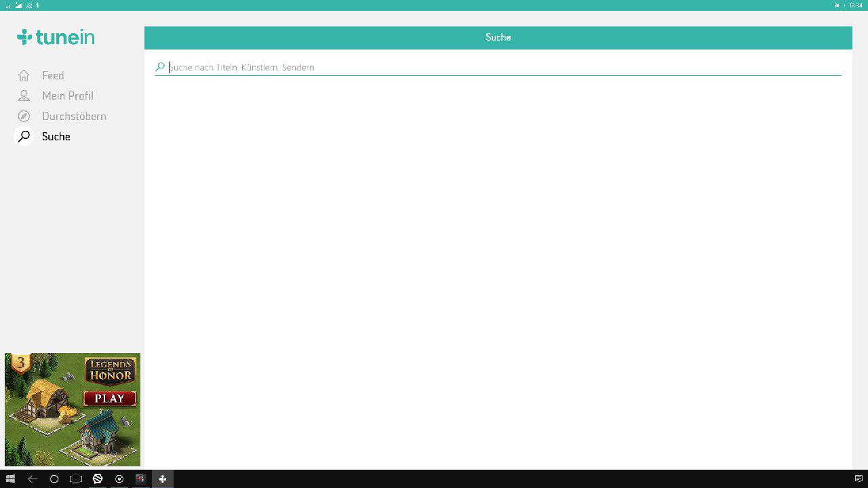The height and width of the screenshot is (488, 868).
Task: Open Task View in taskbar
Action: click(76, 479)
